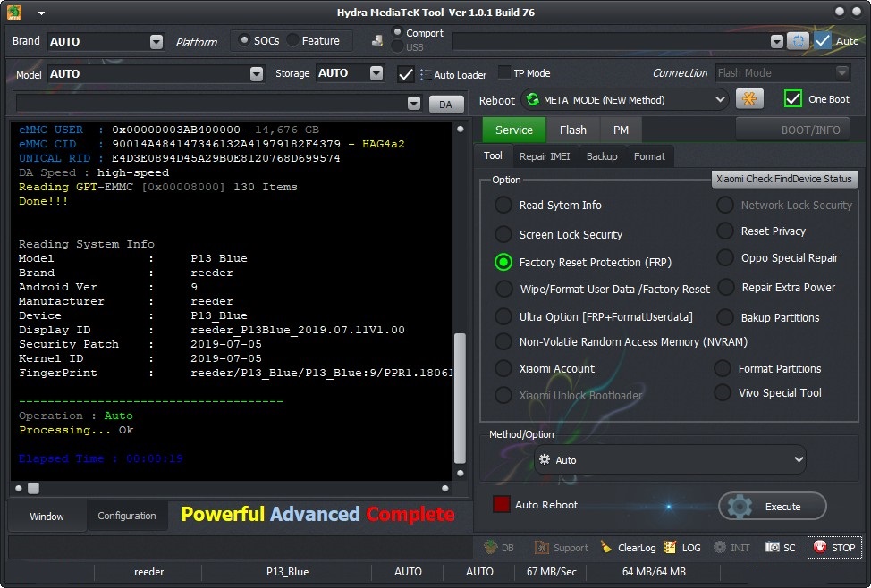Select Vivo Special Tool option

[723, 392]
